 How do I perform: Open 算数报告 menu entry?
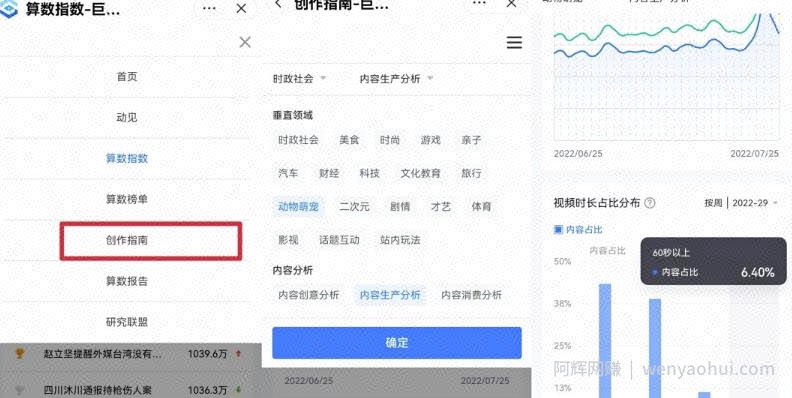127,281
